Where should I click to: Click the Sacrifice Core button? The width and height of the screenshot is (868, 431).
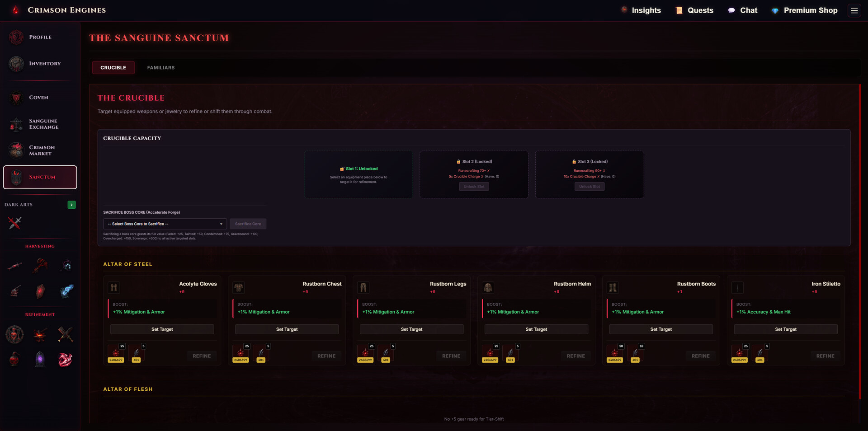click(248, 224)
